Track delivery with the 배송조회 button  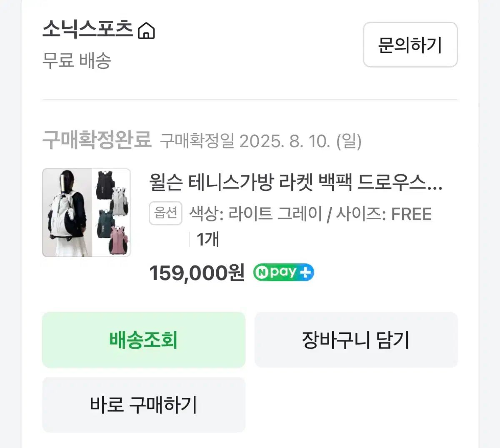coord(144,340)
